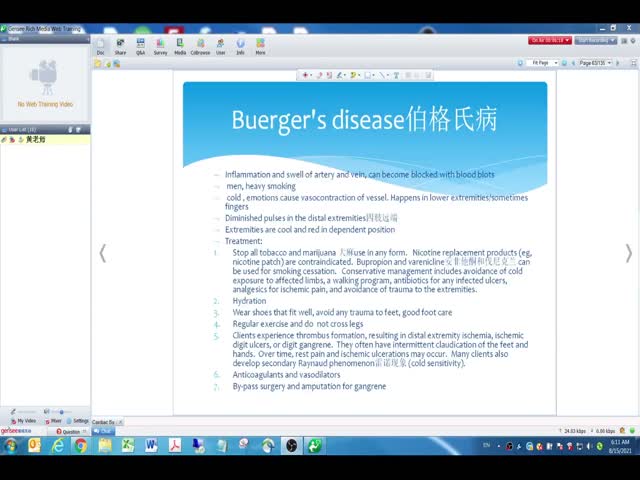Go to the next page using toolbar arrow

[x=618, y=63]
